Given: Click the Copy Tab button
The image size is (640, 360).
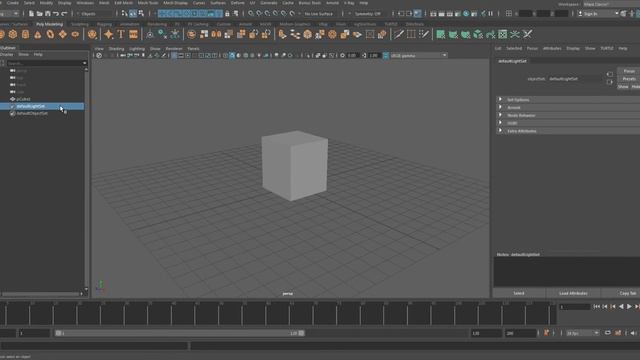Looking at the screenshot, I should coord(621,293).
